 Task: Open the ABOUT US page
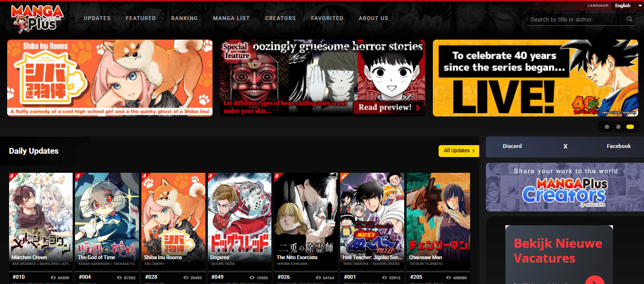coord(374,18)
